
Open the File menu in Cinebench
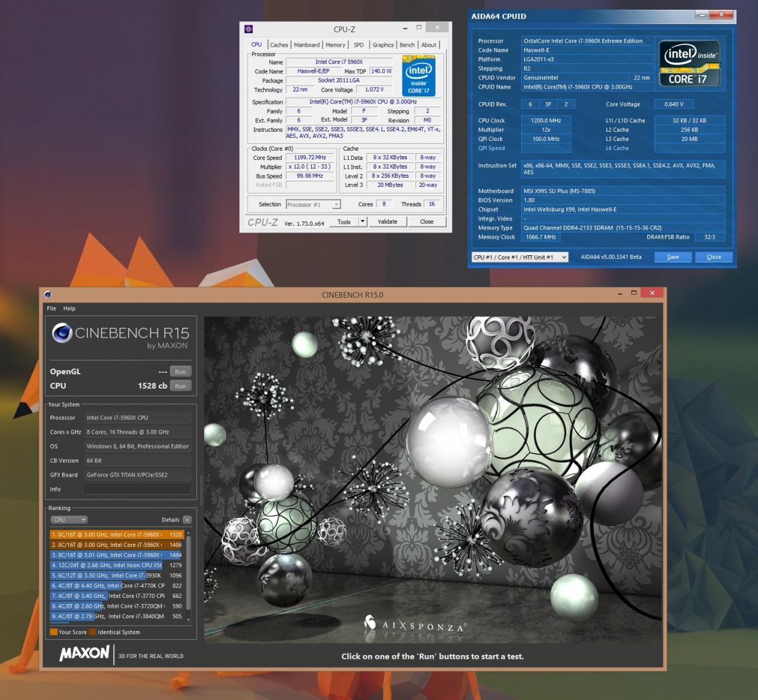[x=52, y=309]
